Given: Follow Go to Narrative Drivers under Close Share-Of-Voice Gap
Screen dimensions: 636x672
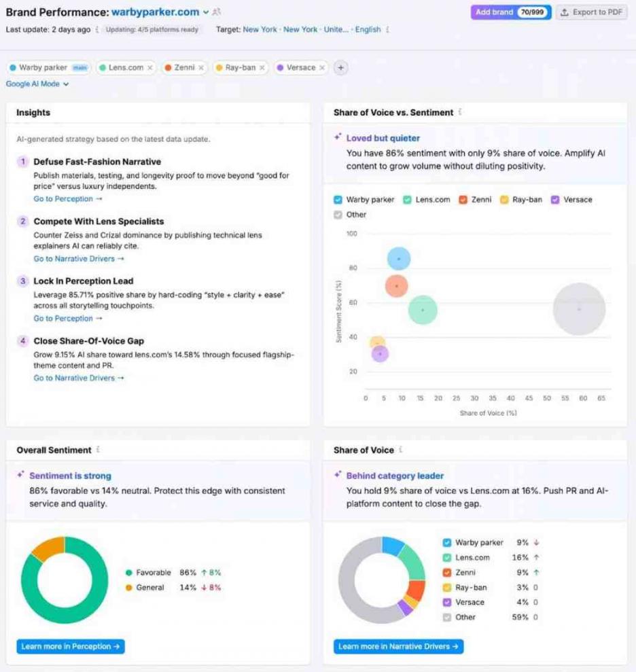Looking at the screenshot, I should (78, 378).
